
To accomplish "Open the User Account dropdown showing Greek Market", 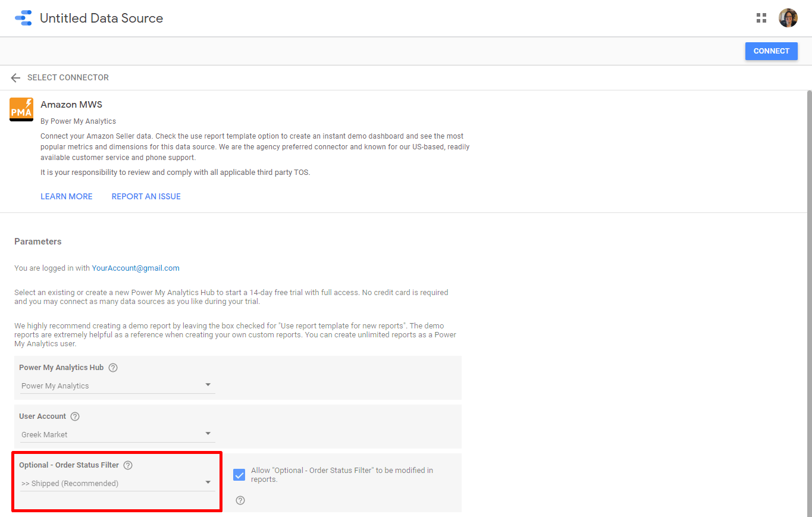I will tap(117, 434).
